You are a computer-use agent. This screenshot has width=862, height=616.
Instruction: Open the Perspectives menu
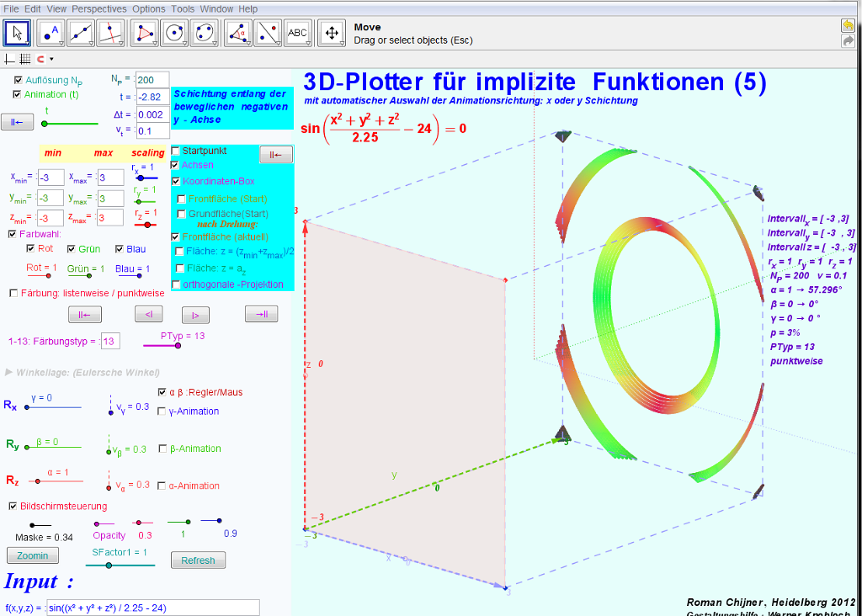point(98,8)
